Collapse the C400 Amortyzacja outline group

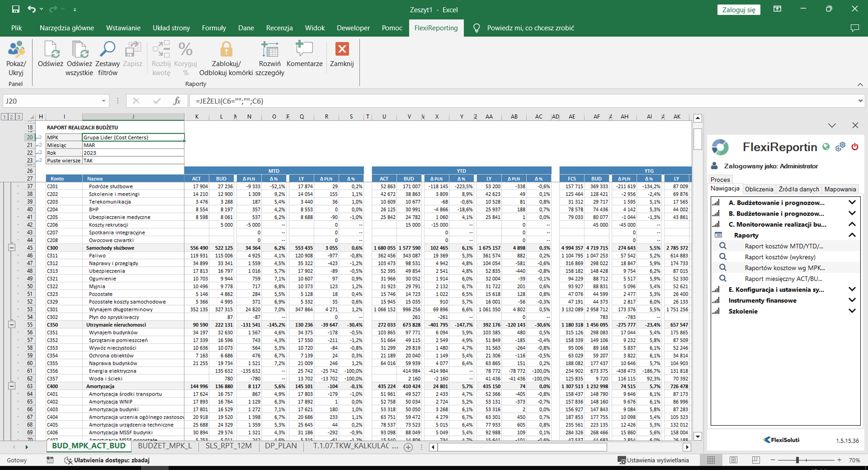point(12,386)
